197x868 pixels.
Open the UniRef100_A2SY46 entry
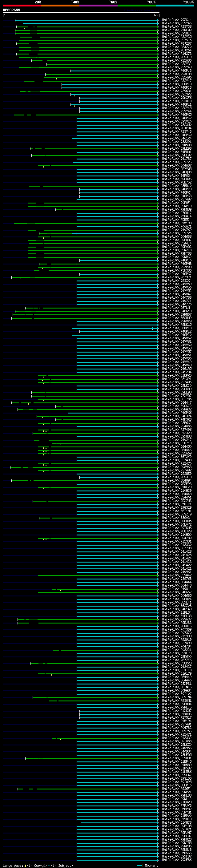pos(176,23)
